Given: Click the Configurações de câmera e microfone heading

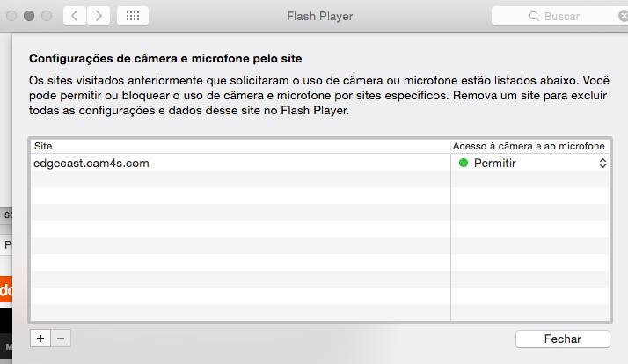Looking at the screenshot, I should [165, 59].
